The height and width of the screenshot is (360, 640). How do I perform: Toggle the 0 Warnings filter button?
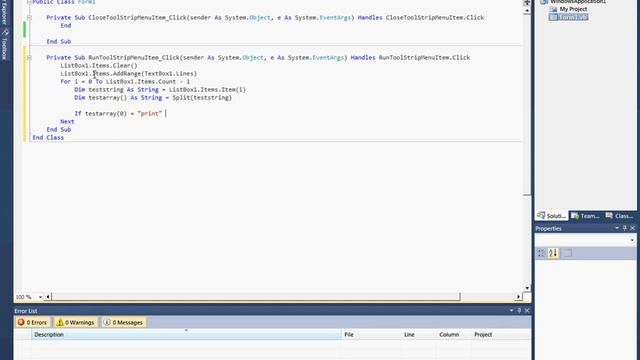76,322
